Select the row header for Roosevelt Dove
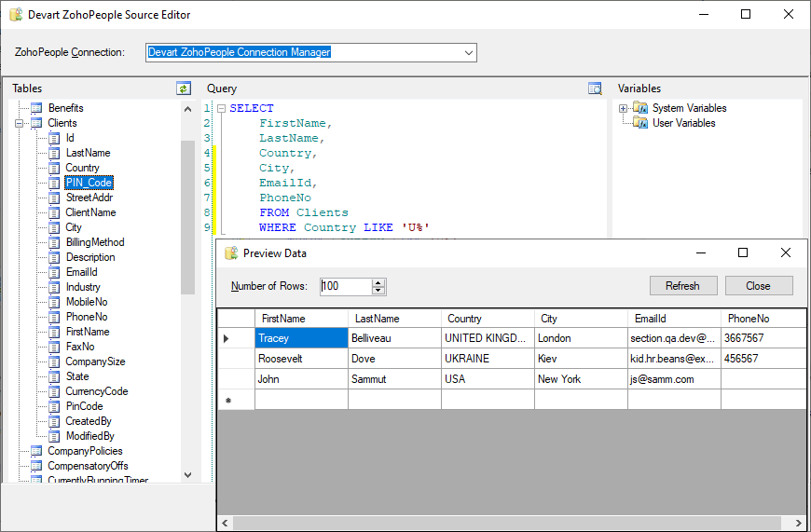Viewport: 811px width, 532px height. click(x=235, y=359)
